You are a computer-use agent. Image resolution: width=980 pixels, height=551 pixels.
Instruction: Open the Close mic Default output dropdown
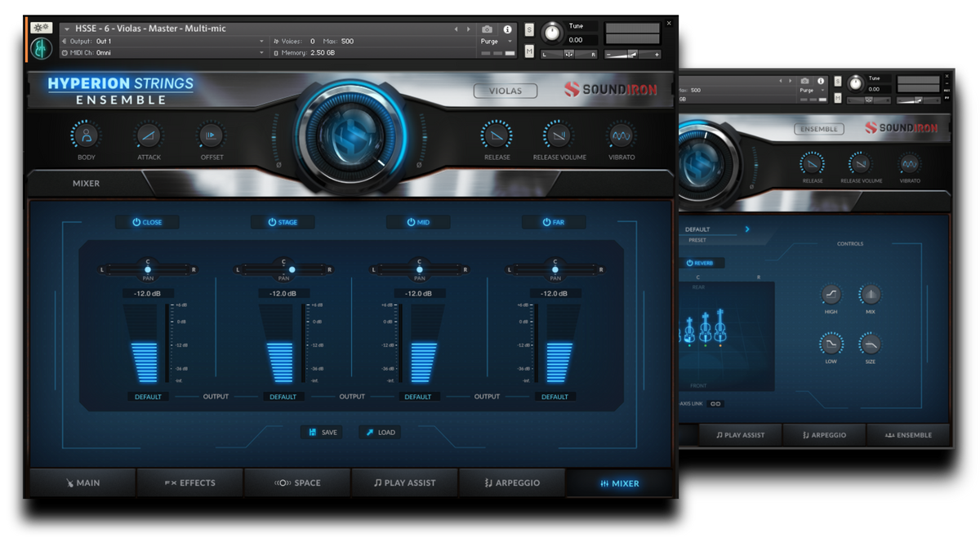148,397
